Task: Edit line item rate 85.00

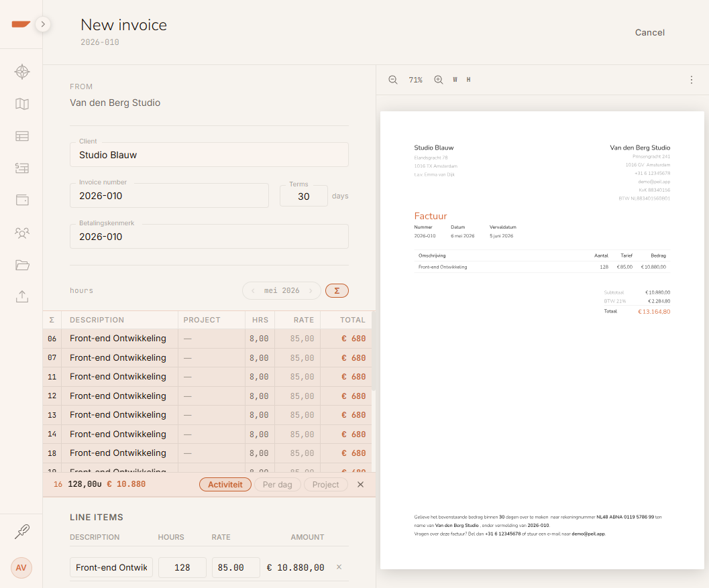Action: coord(235,568)
